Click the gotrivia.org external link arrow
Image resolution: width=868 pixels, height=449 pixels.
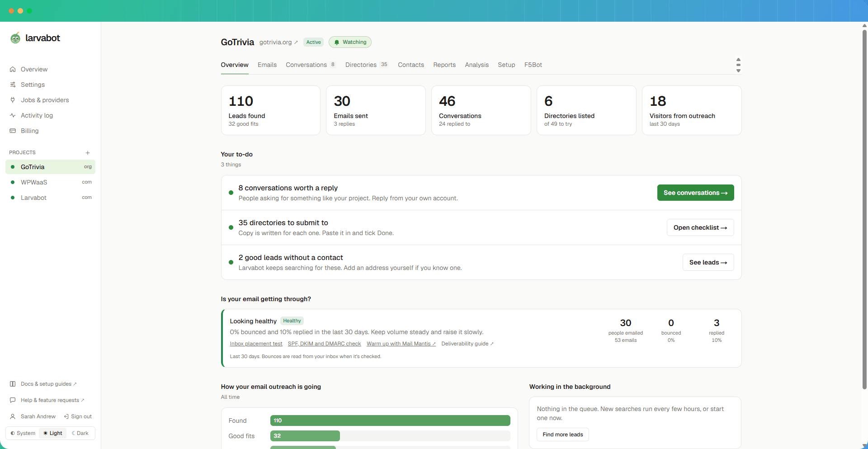[x=296, y=43]
